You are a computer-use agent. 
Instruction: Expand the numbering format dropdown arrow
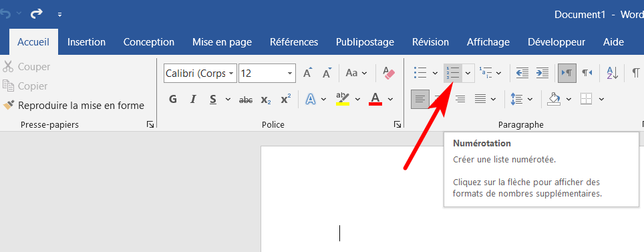tap(468, 73)
